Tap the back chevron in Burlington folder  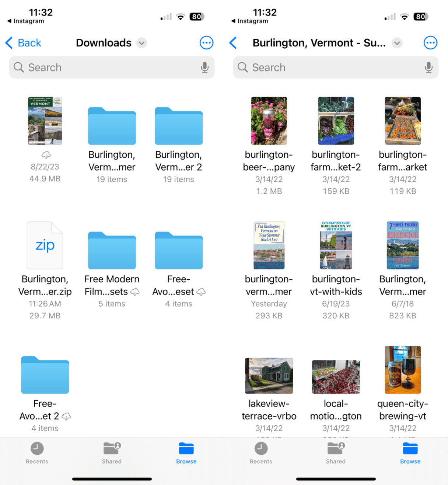coord(233,43)
